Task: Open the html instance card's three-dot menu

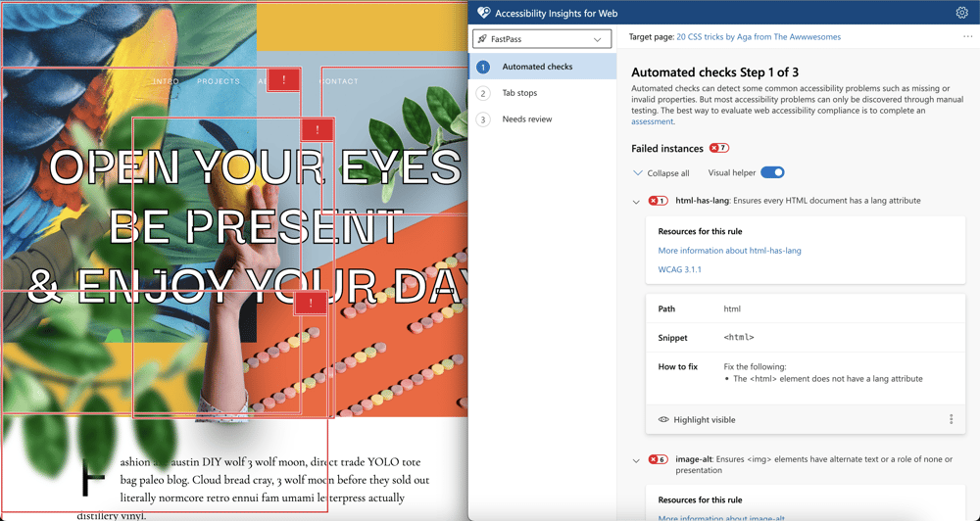Action: 952,419
